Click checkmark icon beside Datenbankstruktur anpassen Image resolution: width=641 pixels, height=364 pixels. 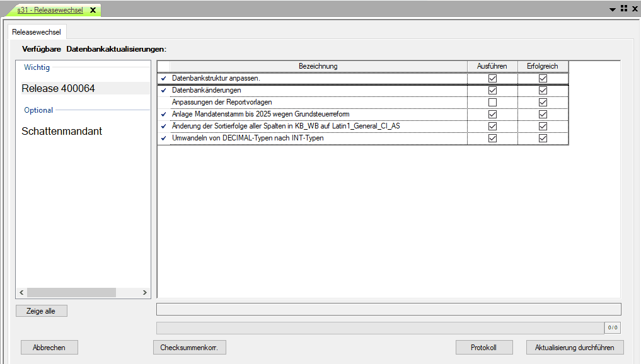pyautogui.click(x=164, y=79)
